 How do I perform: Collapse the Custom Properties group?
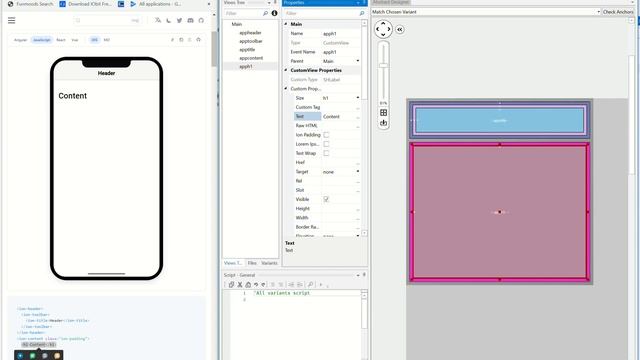pyautogui.click(x=286, y=89)
